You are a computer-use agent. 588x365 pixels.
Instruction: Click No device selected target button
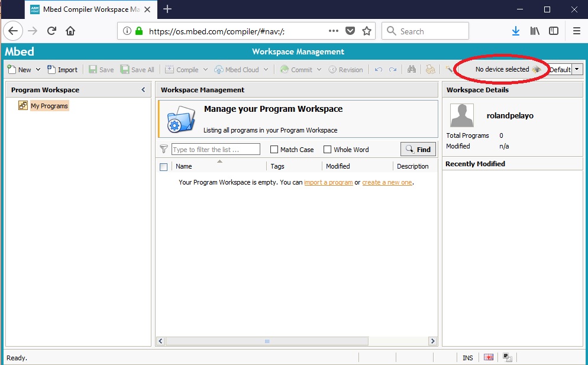[x=508, y=69]
